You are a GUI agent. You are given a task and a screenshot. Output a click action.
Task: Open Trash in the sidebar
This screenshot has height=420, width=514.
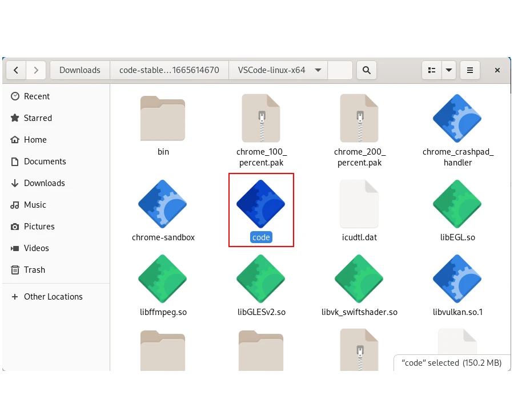click(x=34, y=270)
